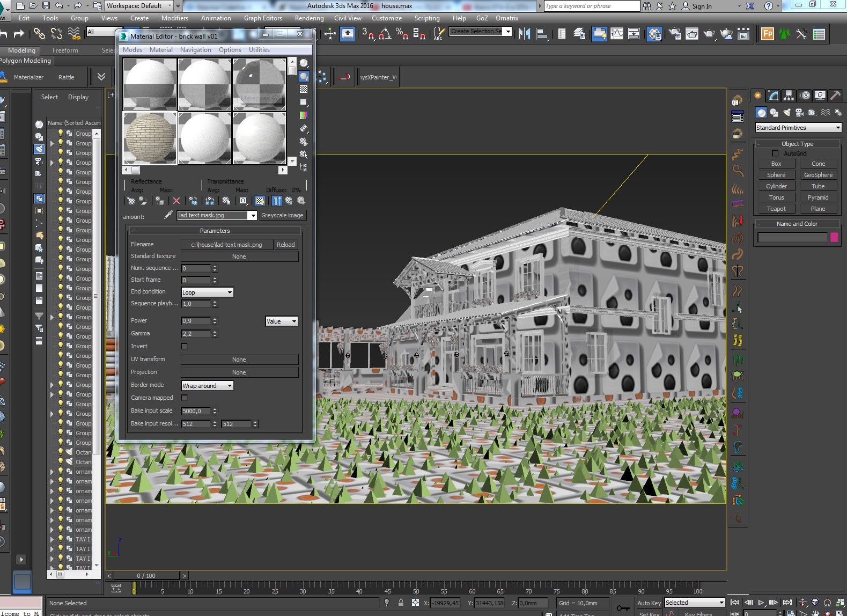Click the red X reset material icon
The width and height of the screenshot is (847, 616).
176,201
